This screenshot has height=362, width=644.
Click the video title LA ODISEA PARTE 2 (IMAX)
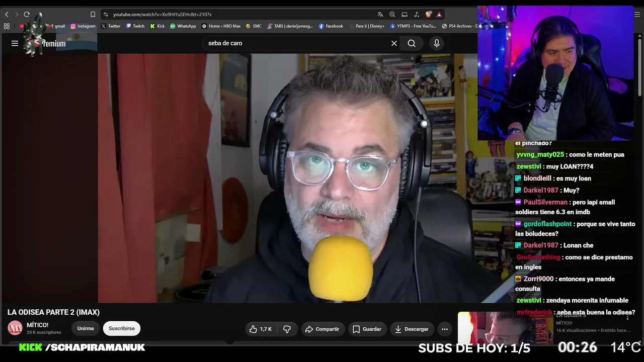click(x=53, y=312)
